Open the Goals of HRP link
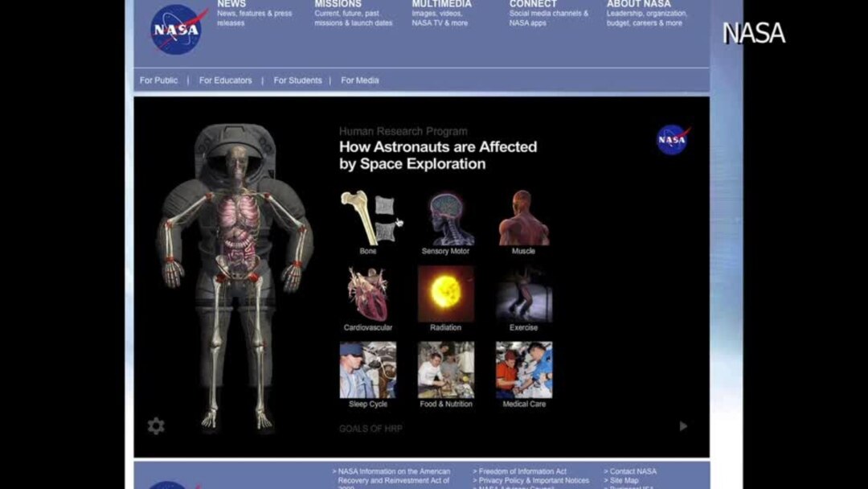The width and height of the screenshot is (868, 489). click(371, 429)
